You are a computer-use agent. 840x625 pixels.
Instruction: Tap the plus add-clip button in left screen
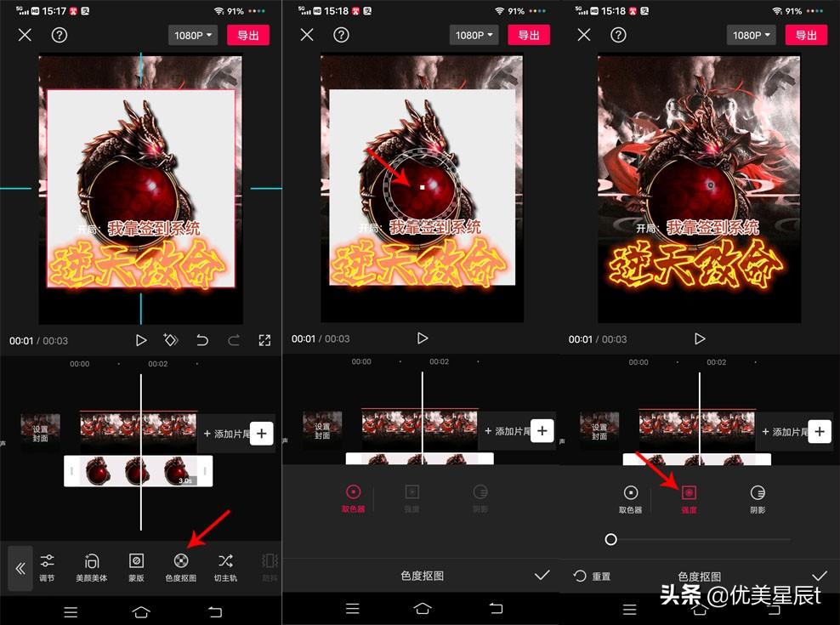click(261, 433)
